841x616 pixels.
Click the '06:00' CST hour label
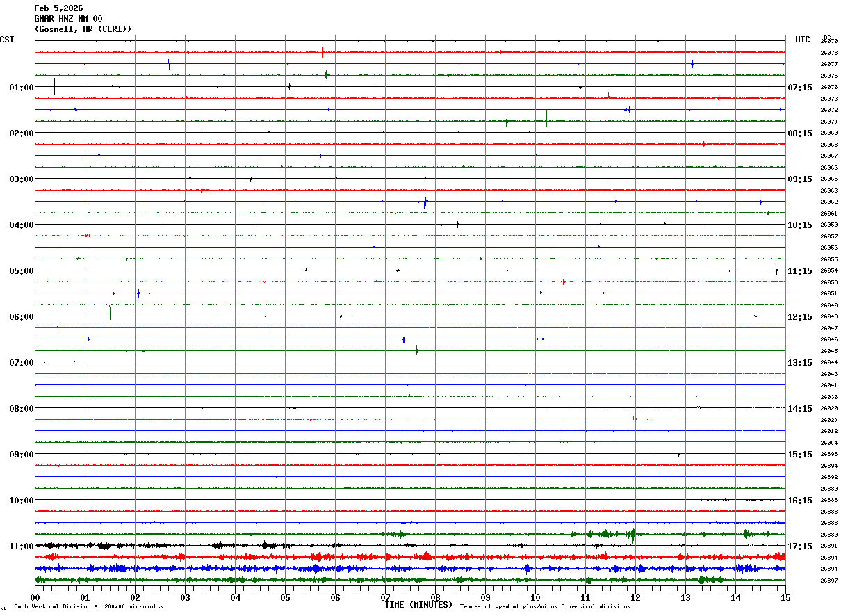[x=22, y=317]
